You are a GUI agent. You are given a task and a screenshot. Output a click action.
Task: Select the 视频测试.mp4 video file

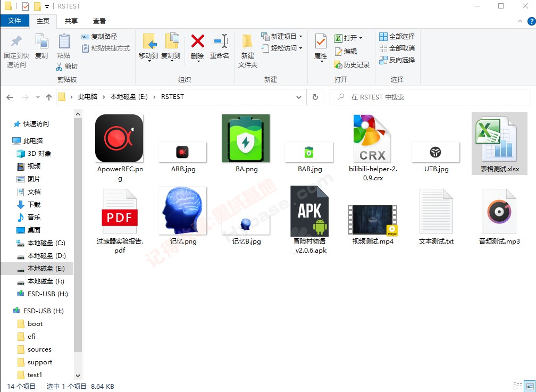(x=373, y=225)
